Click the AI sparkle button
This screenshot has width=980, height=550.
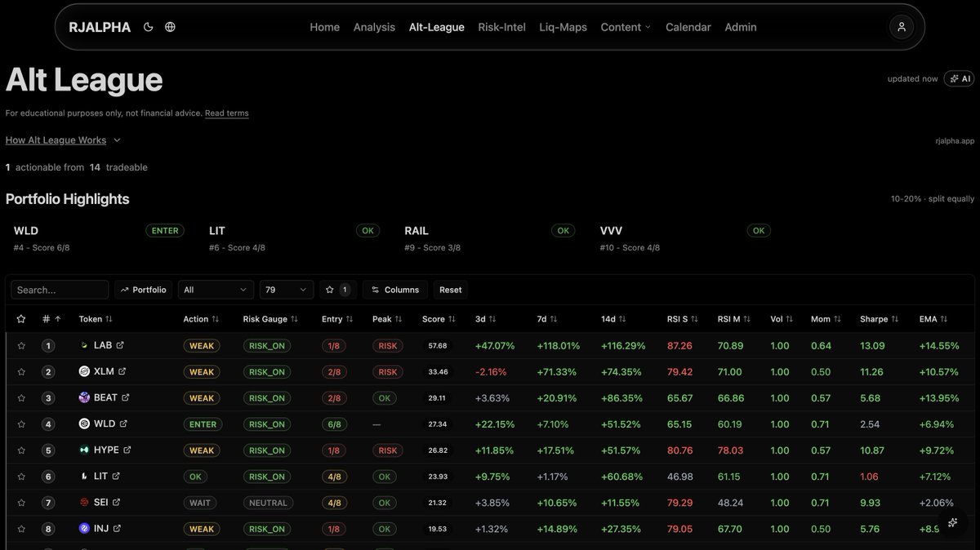coord(959,78)
